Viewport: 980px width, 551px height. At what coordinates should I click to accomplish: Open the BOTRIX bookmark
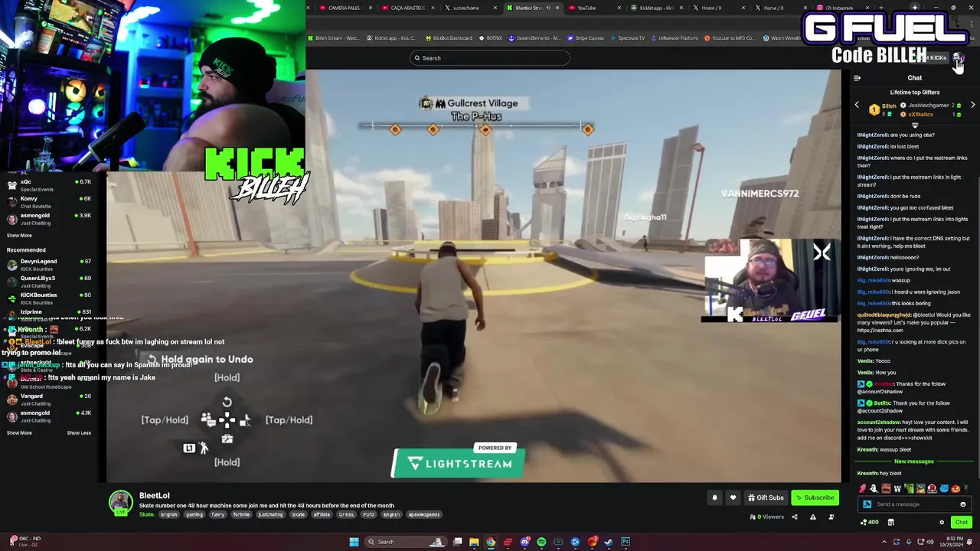tap(491, 37)
